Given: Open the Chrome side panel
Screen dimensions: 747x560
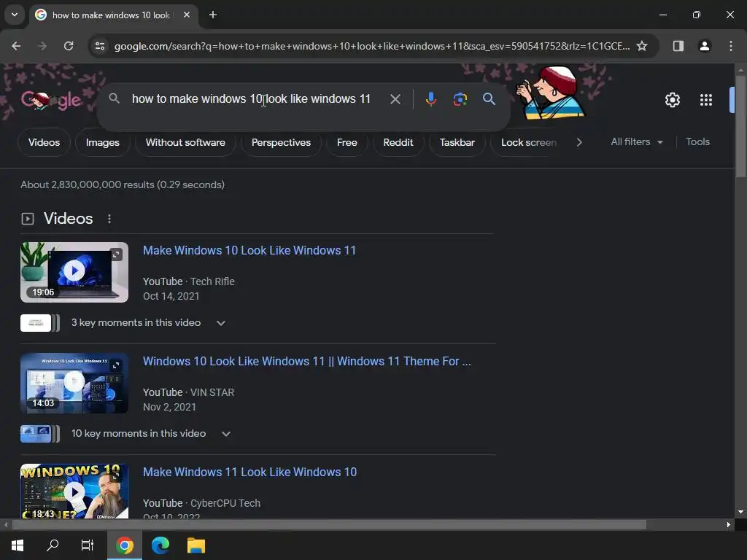Looking at the screenshot, I should click(678, 46).
